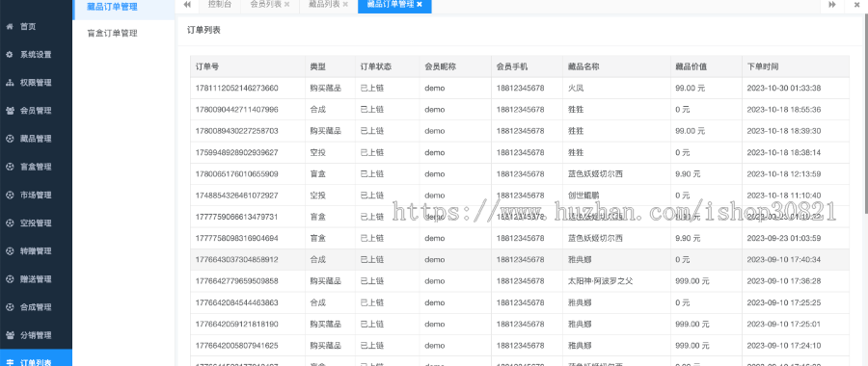Select order number 1759948928902939627
Screen dimensions: 868x366
(237, 152)
